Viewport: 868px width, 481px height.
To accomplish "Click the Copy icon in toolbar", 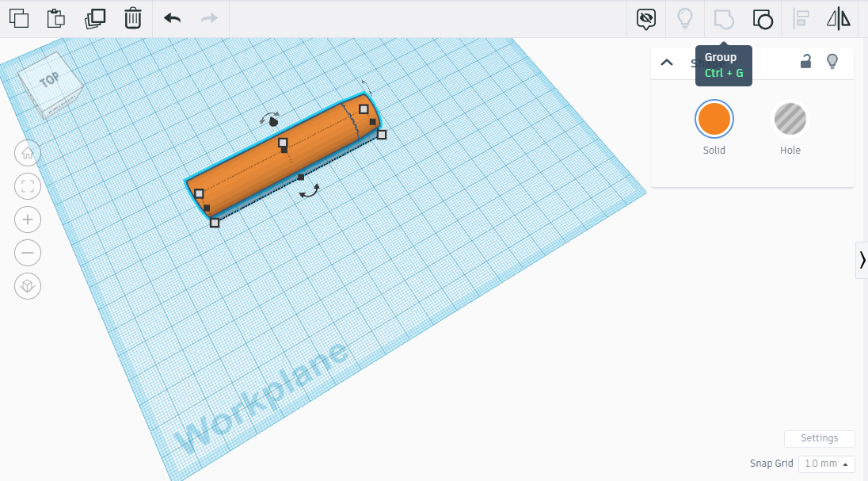I will [19, 18].
